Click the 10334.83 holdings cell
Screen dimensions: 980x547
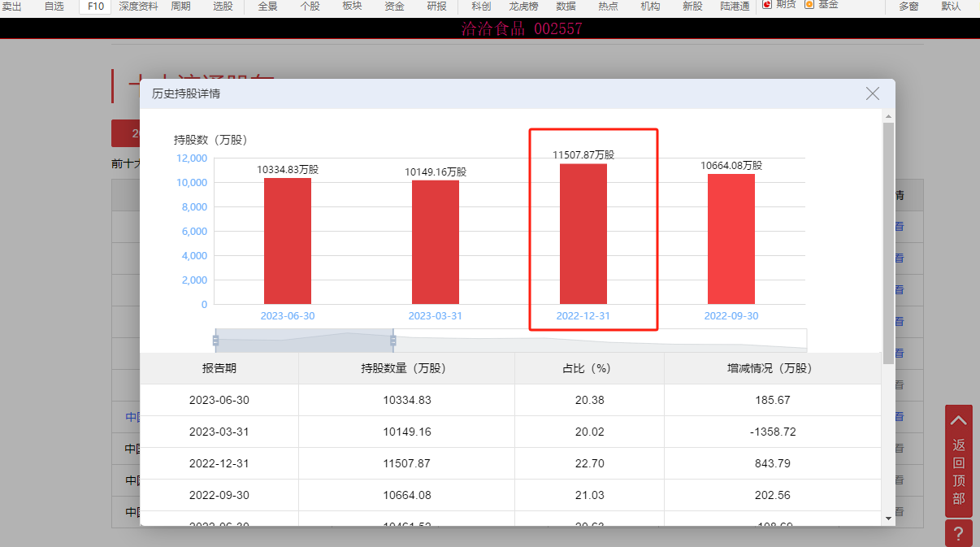pyautogui.click(x=407, y=400)
